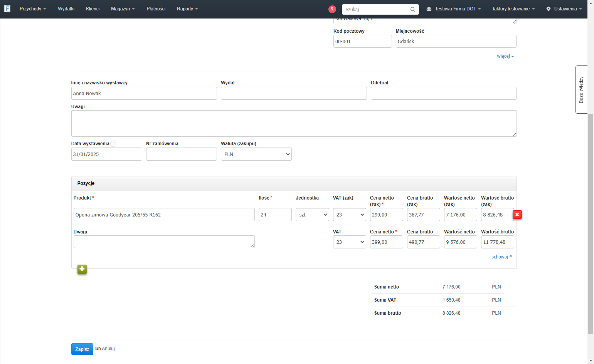Expand więcej address options
This screenshot has height=364, width=594.
pyautogui.click(x=505, y=56)
